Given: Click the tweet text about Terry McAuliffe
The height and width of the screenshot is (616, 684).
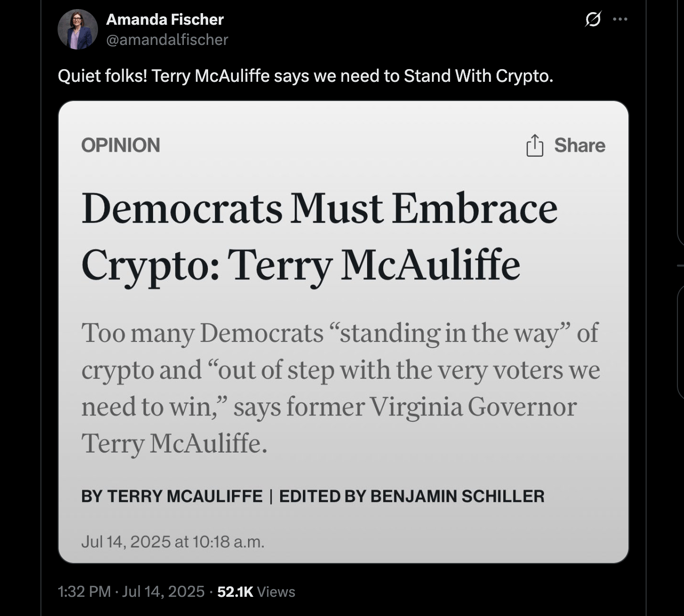Looking at the screenshot, I should tap(306, 76).
